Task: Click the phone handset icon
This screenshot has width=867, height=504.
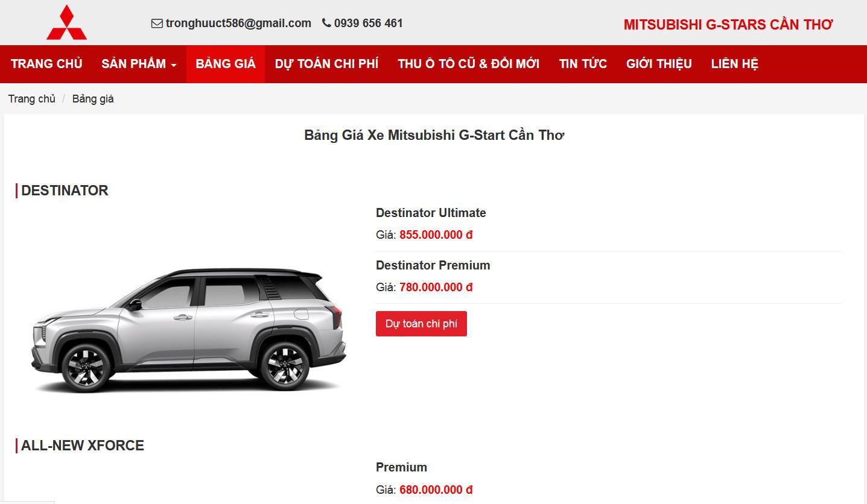Action: (x=326, y=23)
